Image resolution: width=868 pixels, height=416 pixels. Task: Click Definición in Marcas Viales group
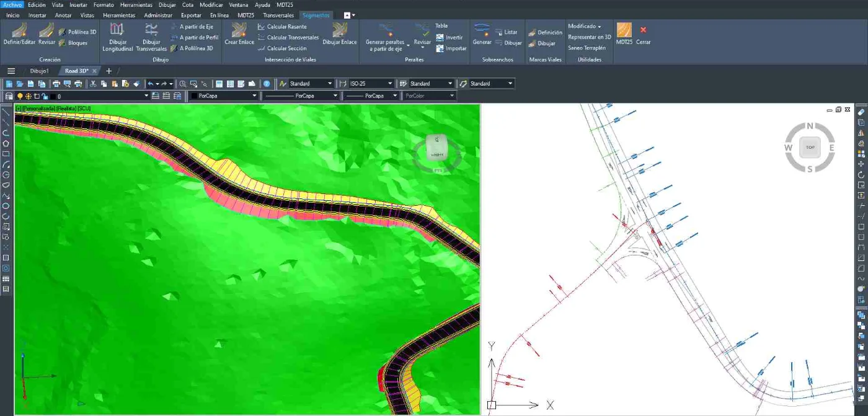546,32
